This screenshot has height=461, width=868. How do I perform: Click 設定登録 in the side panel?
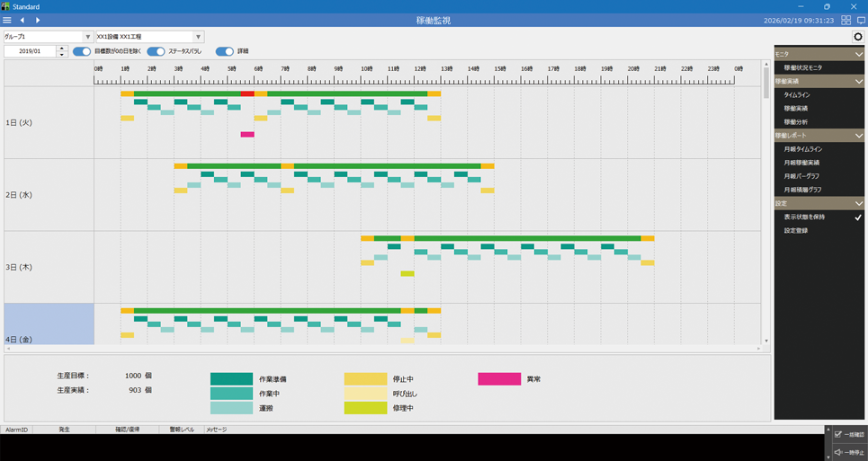pos(796,231)
